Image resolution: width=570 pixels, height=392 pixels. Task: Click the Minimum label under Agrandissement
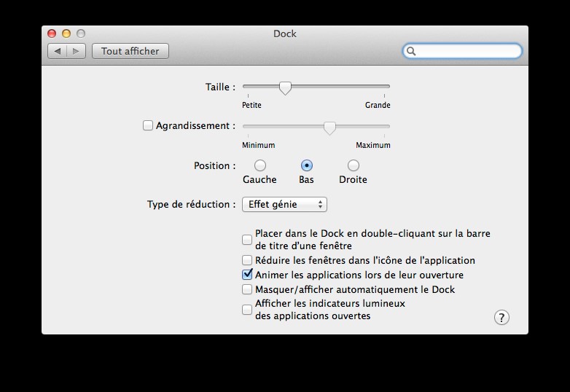coord(259,145)
